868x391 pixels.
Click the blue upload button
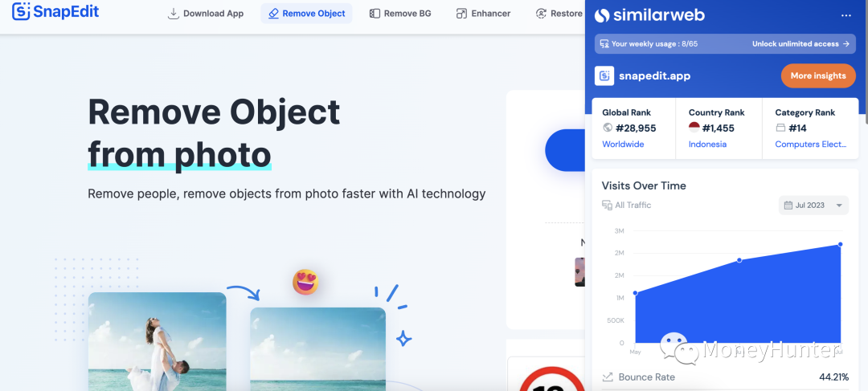[x=565, y=150]
